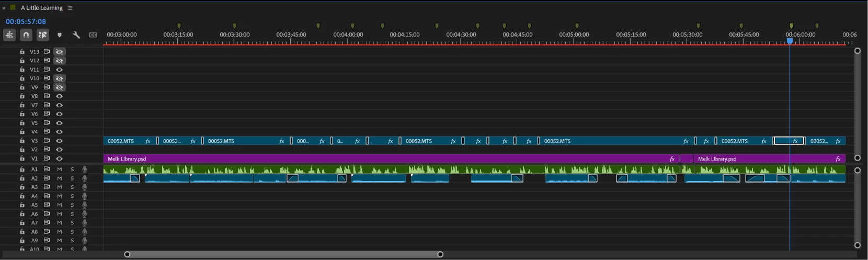
Task: Click the horizontal zoom scrollbar bar
Action: point(284,254)
